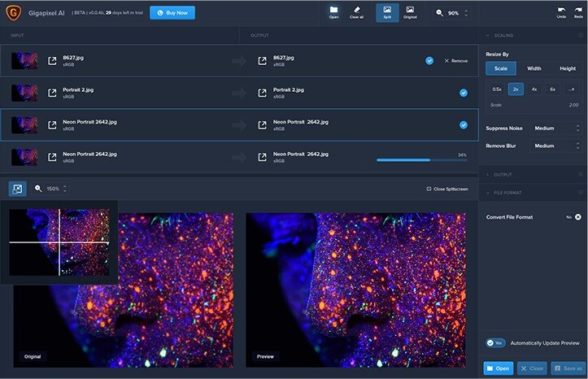Adjust the 150% preview zoom stepper
This screenshot has width=588, height=379.
point(65,189)
